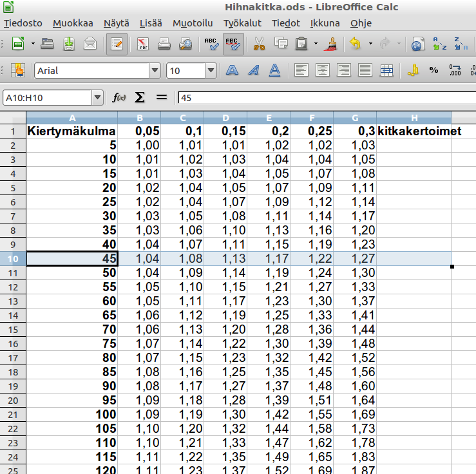Select column H header
This screenshot has width=476, height=474.
[414, 118]
